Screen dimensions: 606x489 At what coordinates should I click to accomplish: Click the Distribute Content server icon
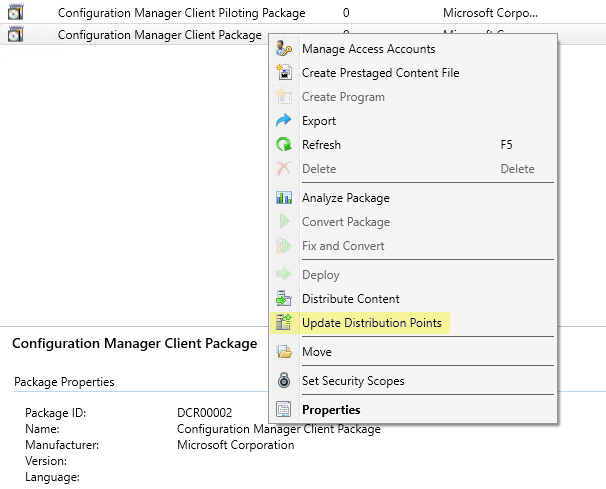[x=284, y=298]
